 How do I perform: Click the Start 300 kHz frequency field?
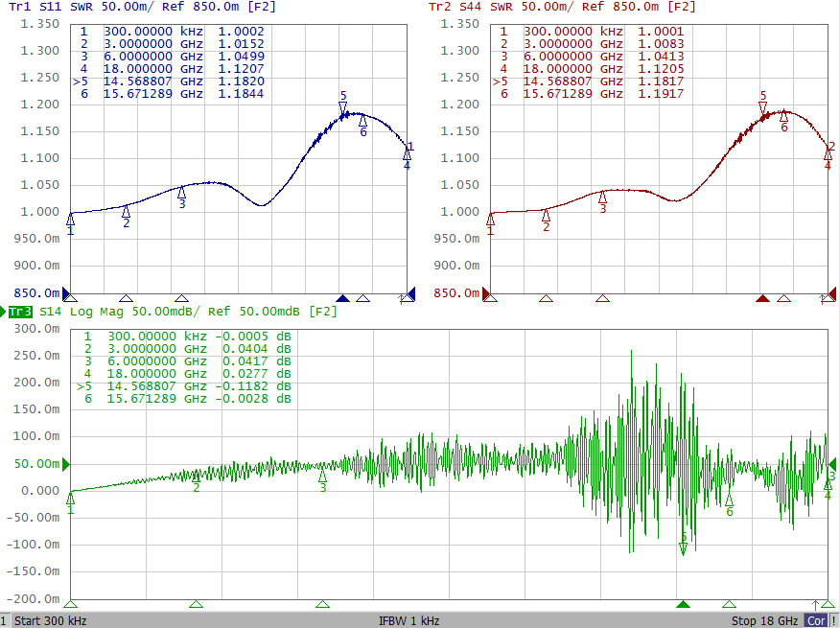tap(50, 620)
